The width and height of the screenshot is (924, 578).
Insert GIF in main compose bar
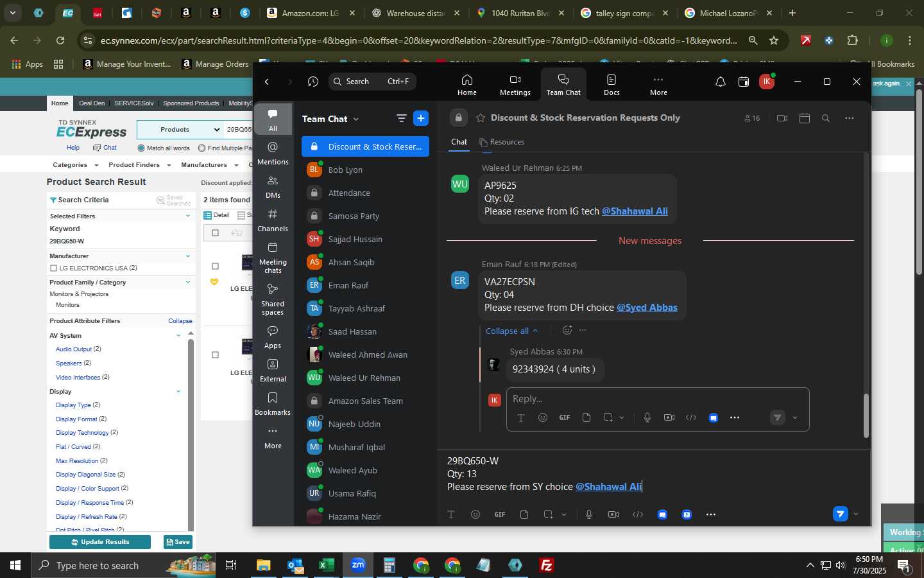tap(500, 514)
